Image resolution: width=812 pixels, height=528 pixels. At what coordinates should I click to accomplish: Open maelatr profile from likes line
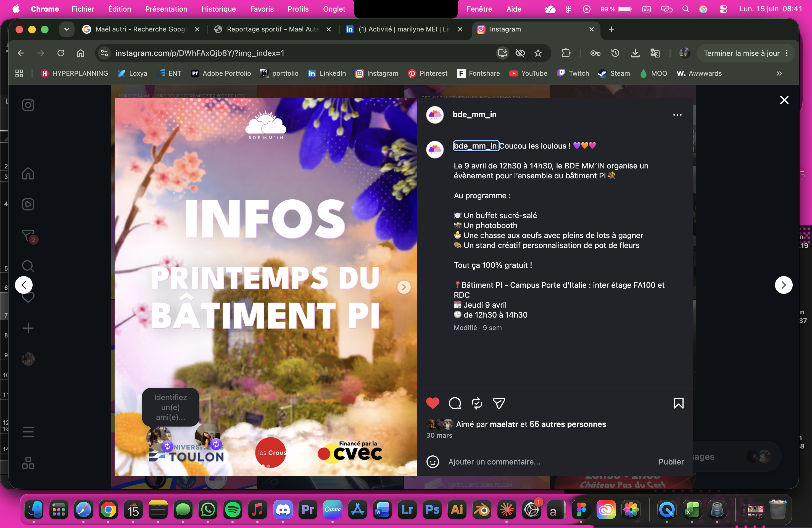click(x=503, y=424)
